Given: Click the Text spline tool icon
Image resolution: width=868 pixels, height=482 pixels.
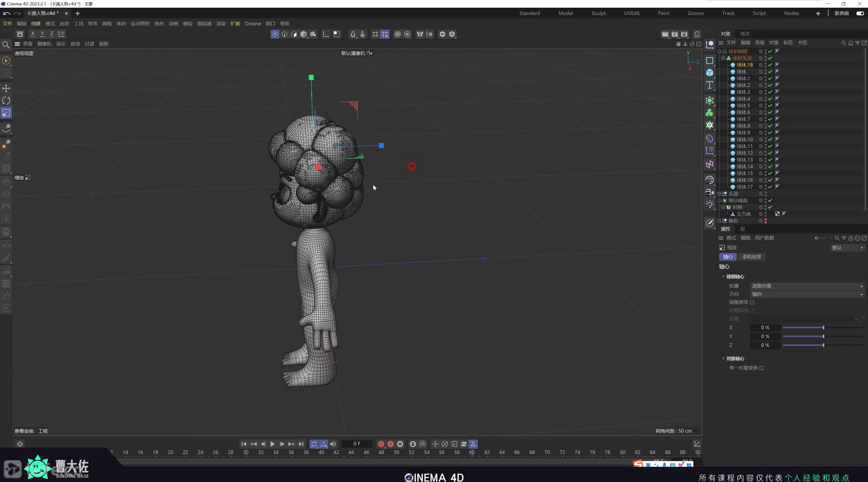Looking at the screenshot, I should coord(709,85).
